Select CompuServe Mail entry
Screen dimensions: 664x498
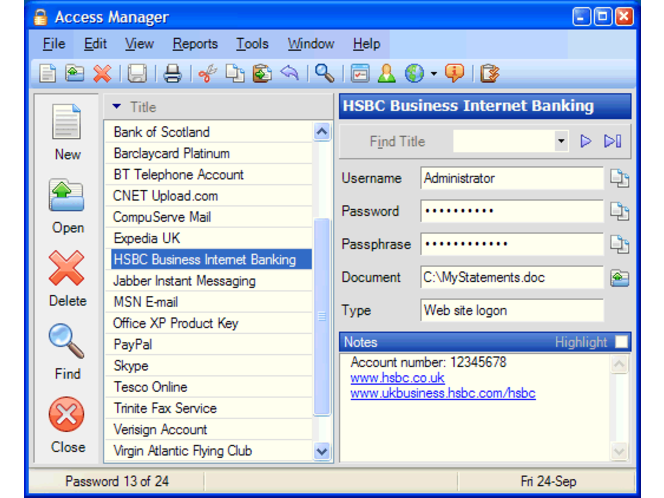pyautogui.click(x=208, y=217)
